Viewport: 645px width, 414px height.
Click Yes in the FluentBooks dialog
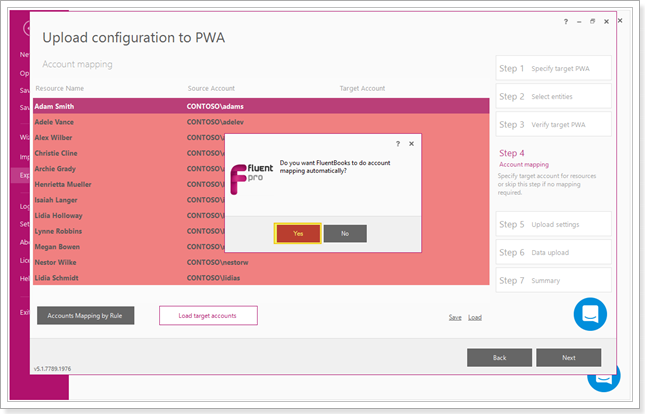(298, 233)
